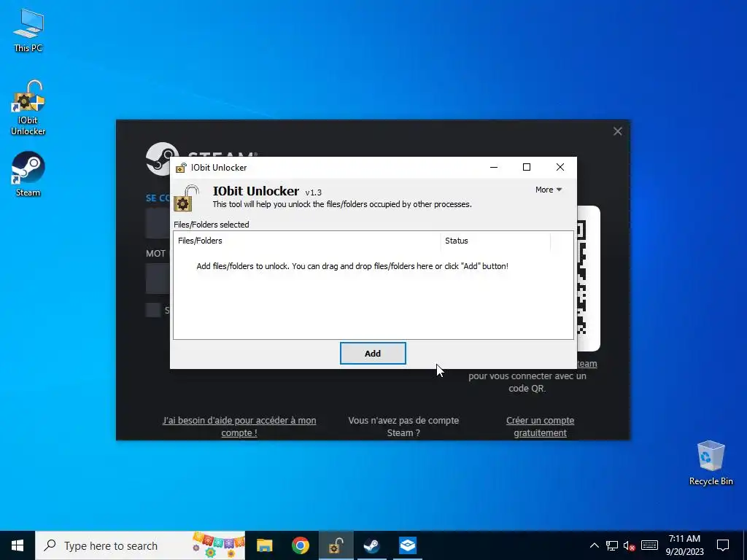Switch to IObit Unlocker taskbar button

click(336, 545)
